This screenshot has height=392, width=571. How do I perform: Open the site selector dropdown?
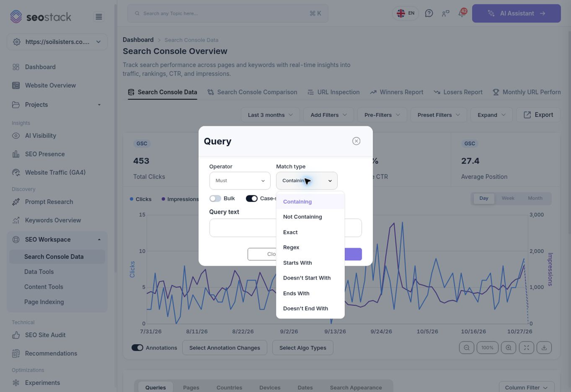point(57,42)
